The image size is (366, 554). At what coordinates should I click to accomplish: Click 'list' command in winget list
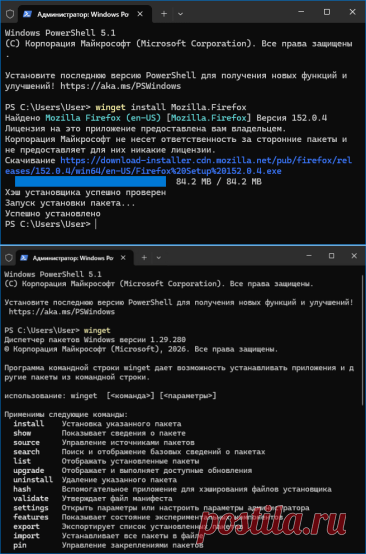[22, 461]
